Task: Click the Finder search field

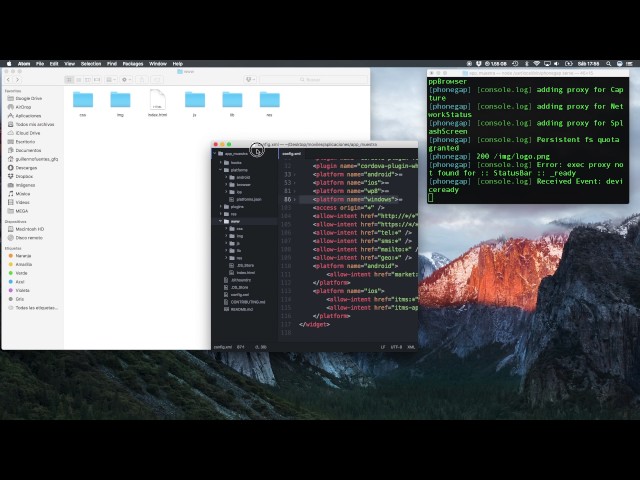Action: (x=313, y=80)
